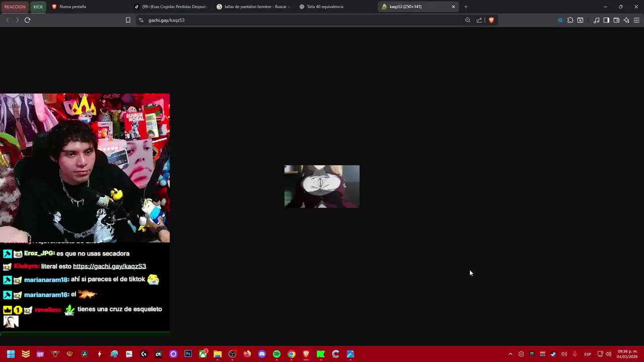The height and width of the screenshot is (362, 644).
Task: Click the centered kaqzS3 image
Action: pyautogui.click(x=322, y=187)
